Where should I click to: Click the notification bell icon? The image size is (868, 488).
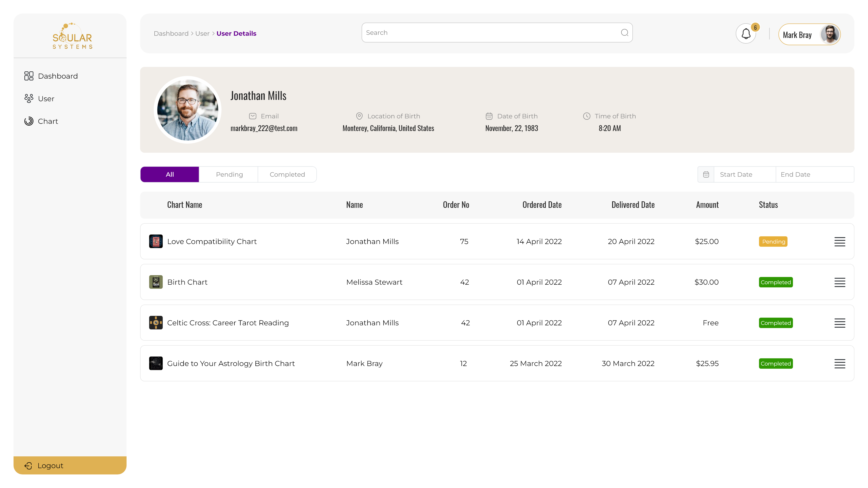[x=746, y=34]
